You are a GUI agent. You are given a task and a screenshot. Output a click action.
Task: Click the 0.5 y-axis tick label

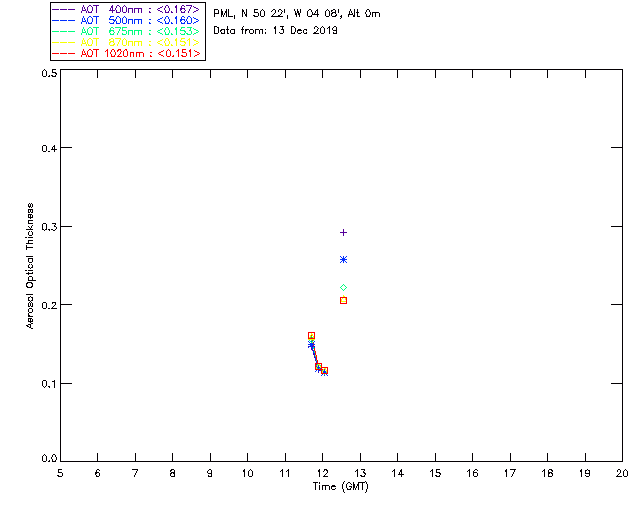pos(49,73)
